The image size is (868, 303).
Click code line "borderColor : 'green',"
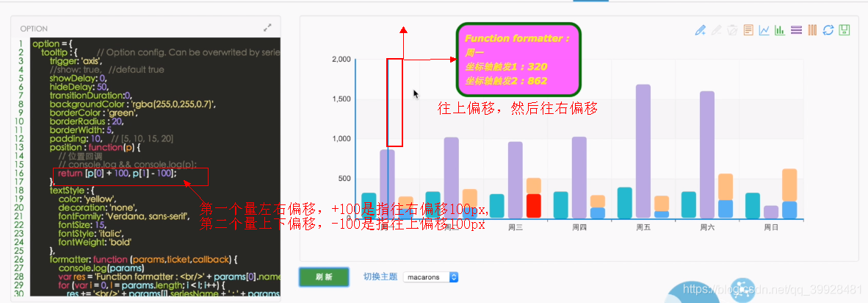(x=93, y=113)
